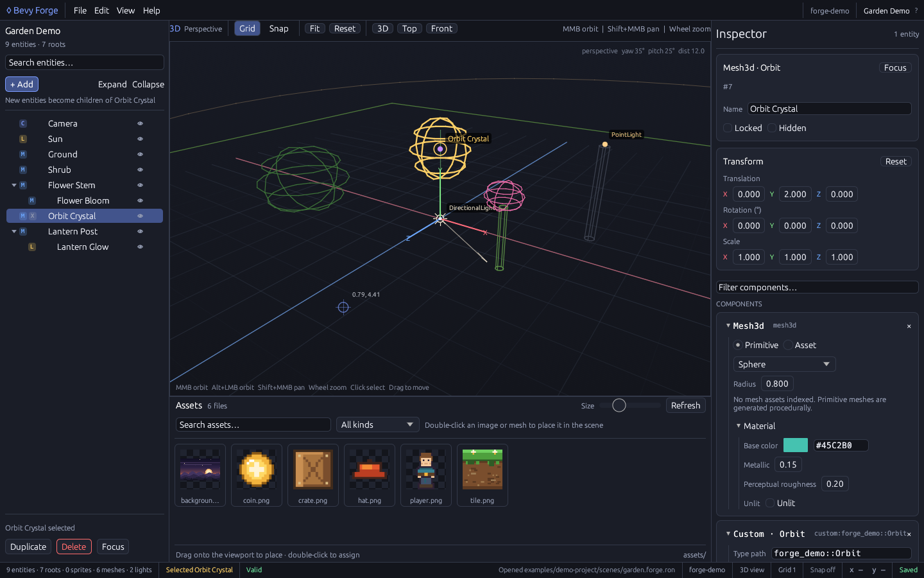
Task: Click the Delete entity button
Action: click(x=74, y=547)
